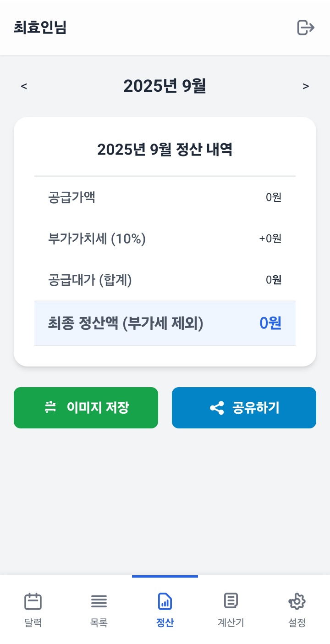This screenshot has width=330, height=644.
Task: Tap the 공급가액 row in settlement card
Action: (165, 198)
